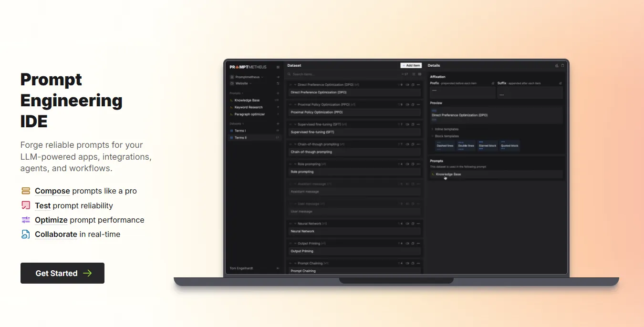Remove the Supervised fine-tuning item

pyautogui.click(x=418, y=124)
